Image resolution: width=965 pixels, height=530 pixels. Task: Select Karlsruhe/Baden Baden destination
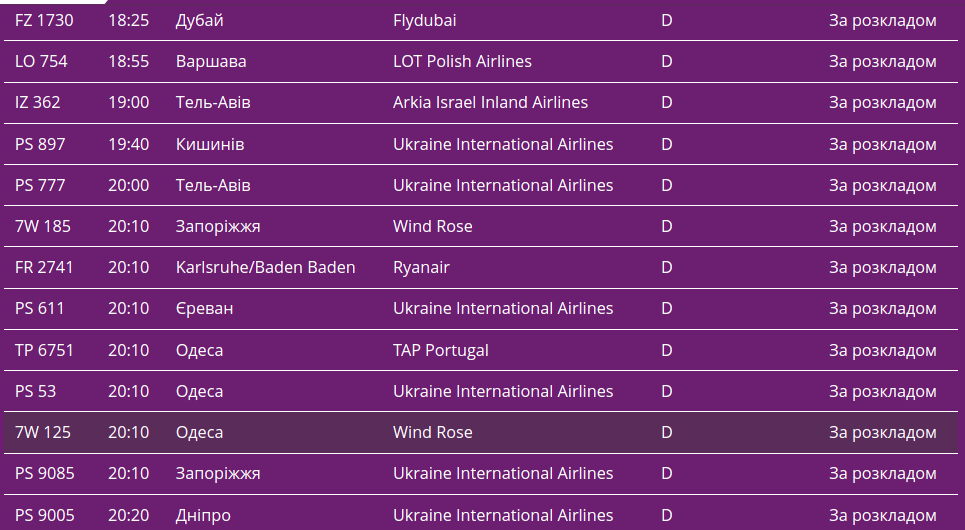(265, 267)
